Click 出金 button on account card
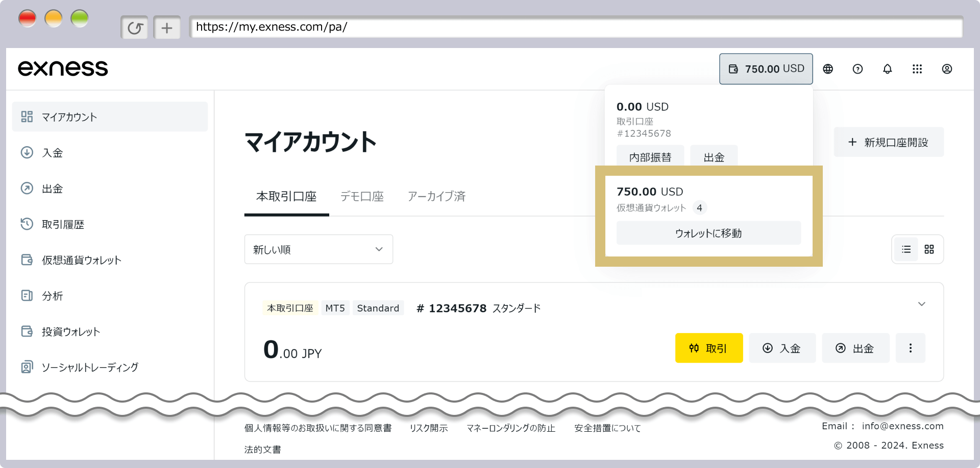The width and height of the screenshot is (980, 468). pos(855,348)
